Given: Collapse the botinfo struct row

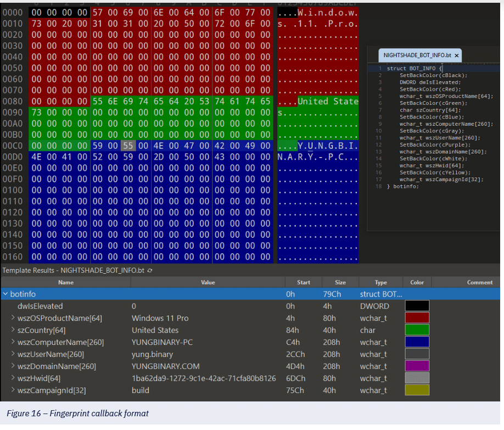Looking at the screenshot, I should 5,294.
